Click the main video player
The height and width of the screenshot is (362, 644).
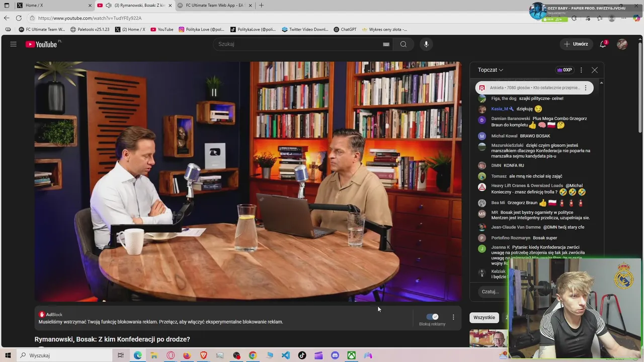tap(248, 182)
